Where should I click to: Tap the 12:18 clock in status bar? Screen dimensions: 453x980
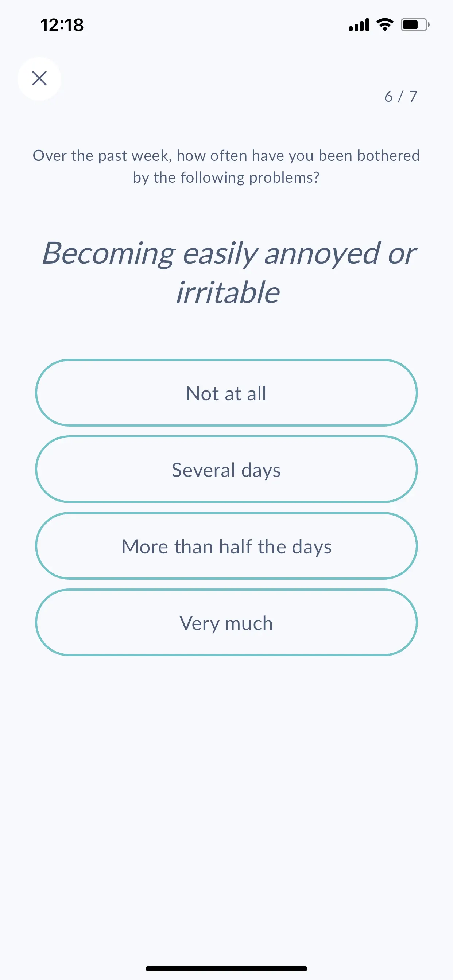62,25
